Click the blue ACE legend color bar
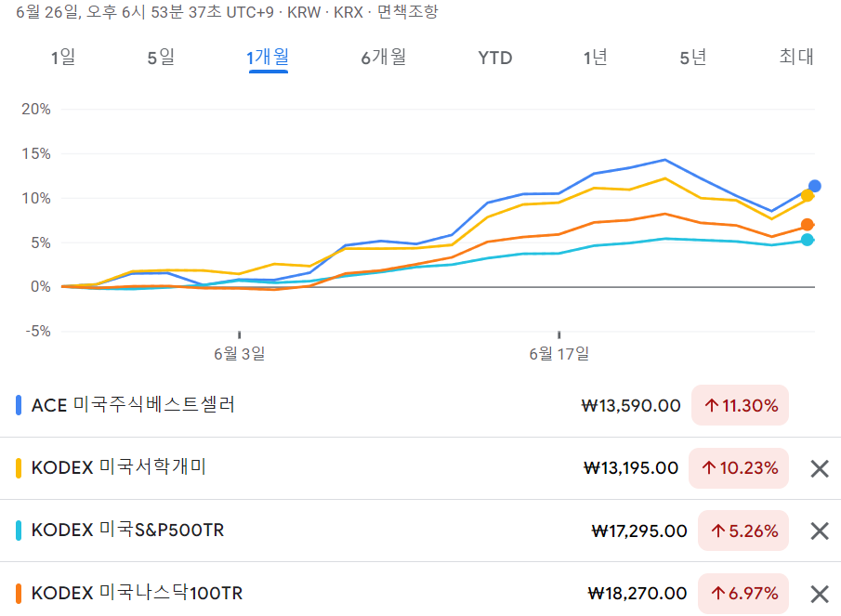 19,405
